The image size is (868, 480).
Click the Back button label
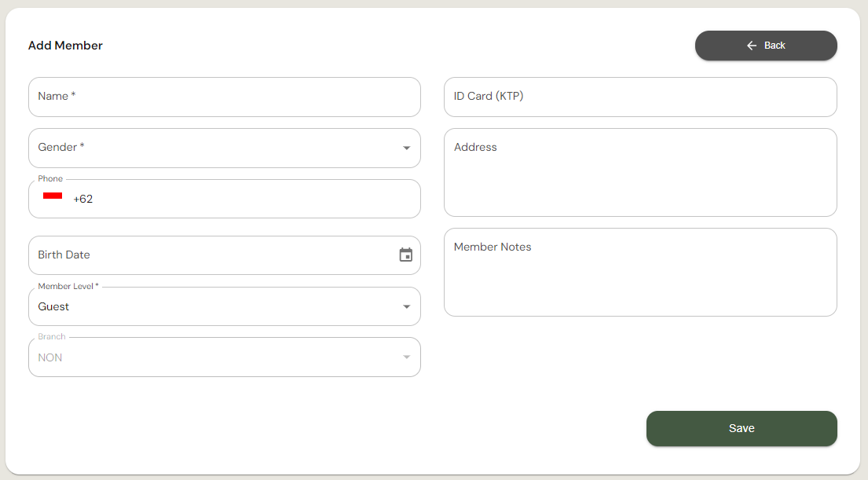point(775,46)
